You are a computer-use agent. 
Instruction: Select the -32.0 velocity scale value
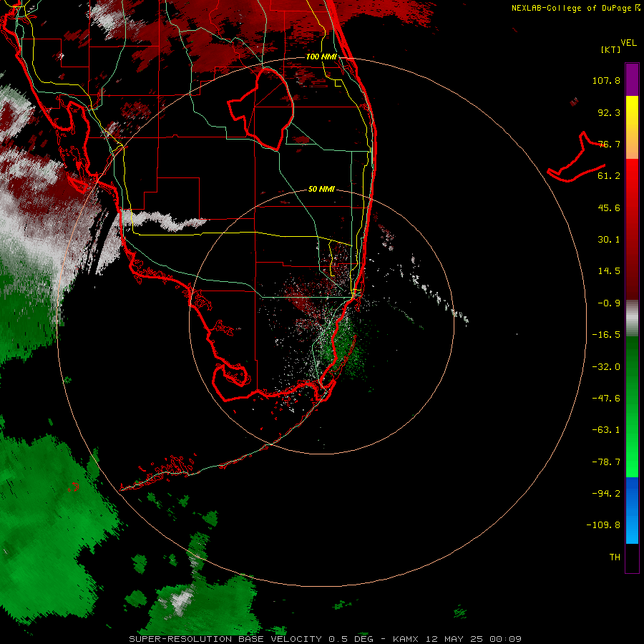click(x=606, y=367)
